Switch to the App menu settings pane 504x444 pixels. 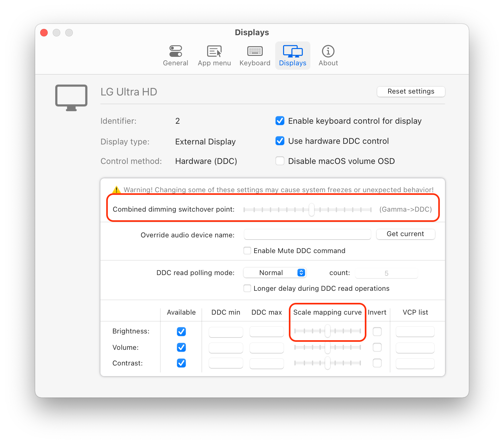pos(214,56)
